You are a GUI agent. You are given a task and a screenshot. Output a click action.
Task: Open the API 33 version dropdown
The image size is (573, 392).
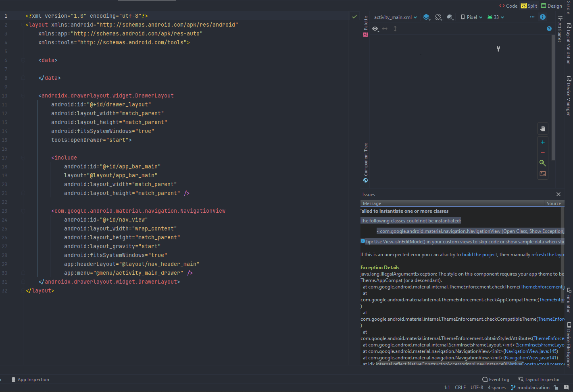[x=496, y=17]
